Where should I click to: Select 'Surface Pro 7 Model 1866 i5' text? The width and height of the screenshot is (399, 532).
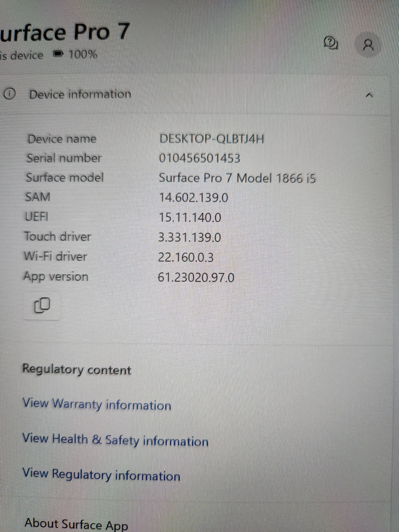point(237,178)
